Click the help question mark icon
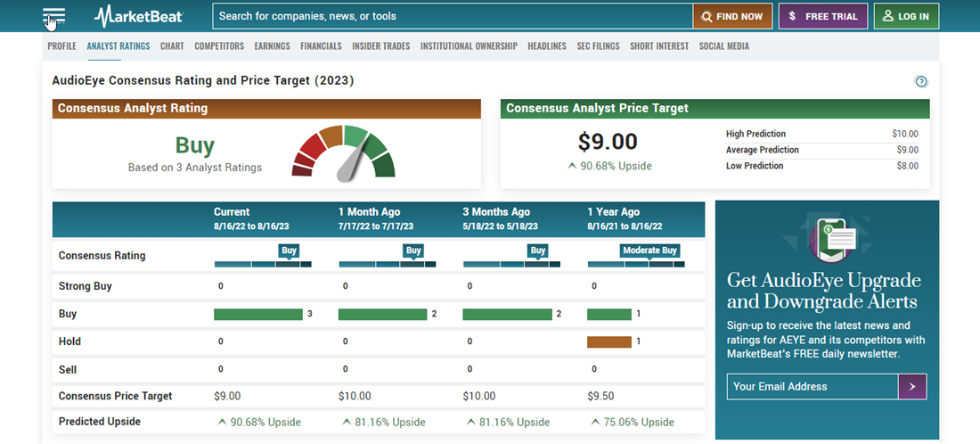Viewport: 980px width, 444px height. tap(921, 82)
